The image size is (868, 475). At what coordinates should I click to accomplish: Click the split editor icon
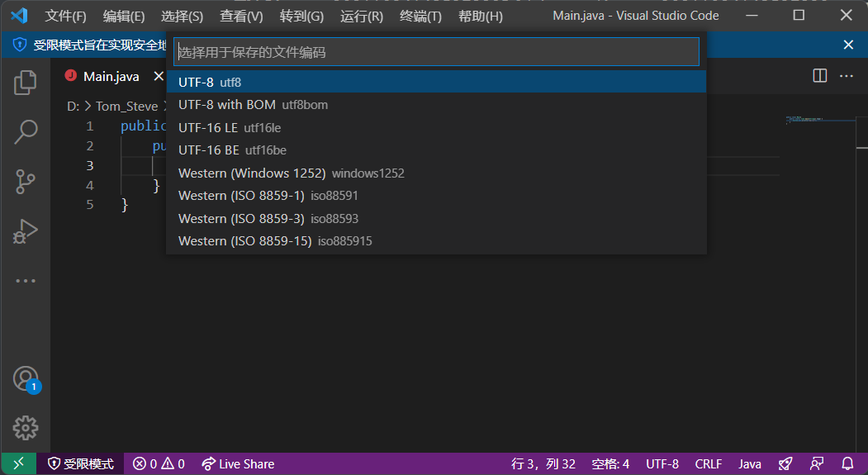click(x=819, y=76)
